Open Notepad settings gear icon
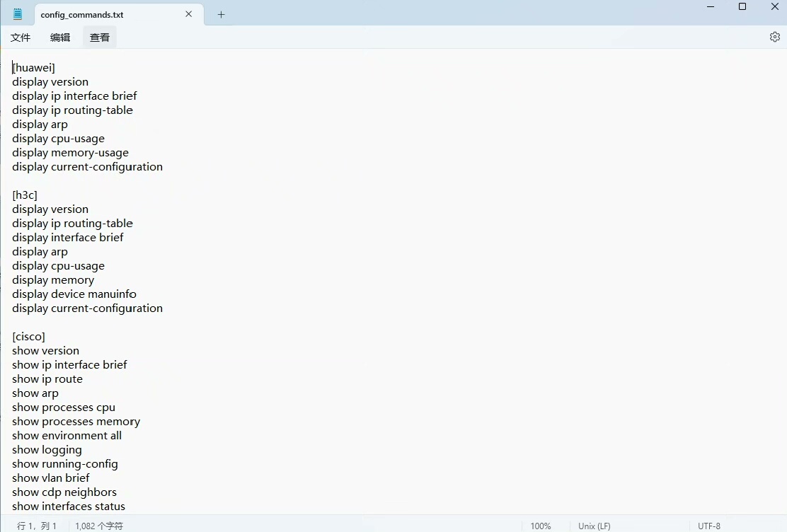 [x=774, y=37]
